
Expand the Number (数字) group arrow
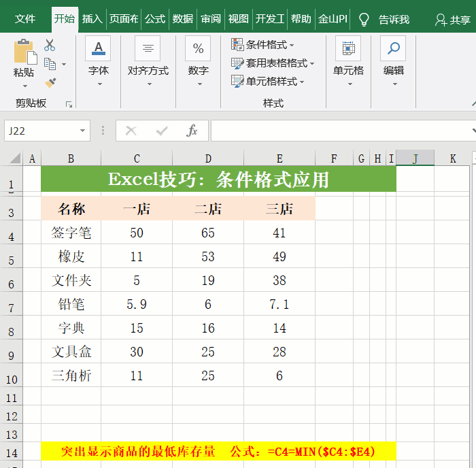click(x=199, y=84)
